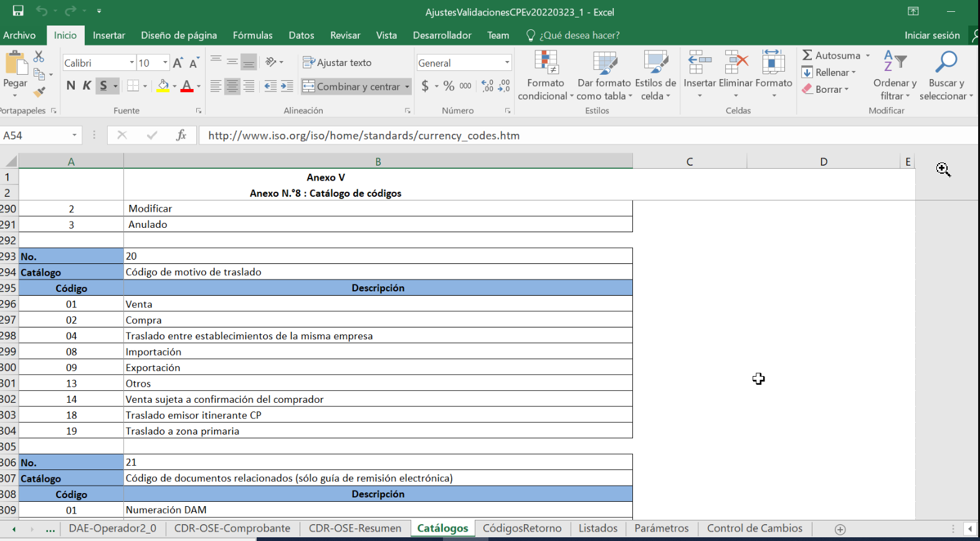The width and height of the screenshot is (980, 541).
Task: Switch to the Insertar ribbon tab
Action: (109, 35)
